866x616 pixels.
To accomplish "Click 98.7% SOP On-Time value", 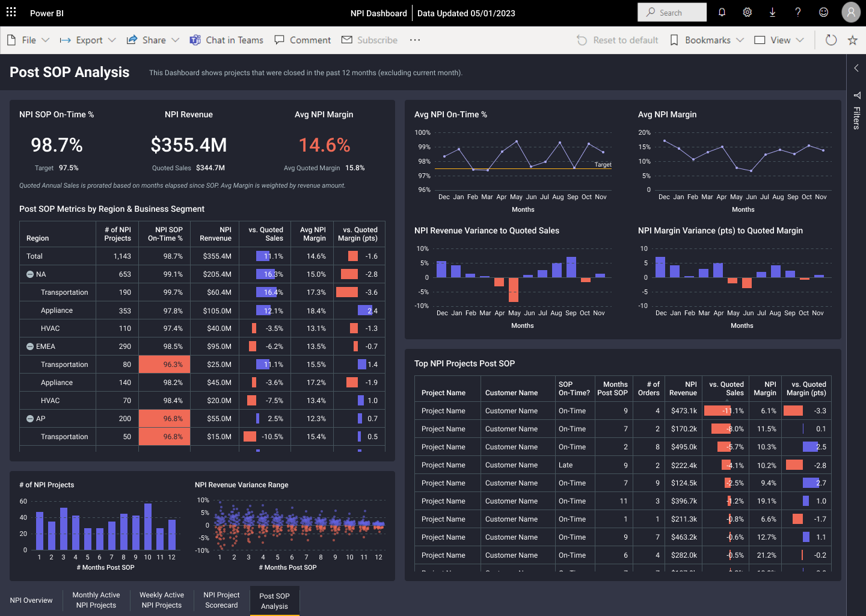I will (x=57, y=145).
